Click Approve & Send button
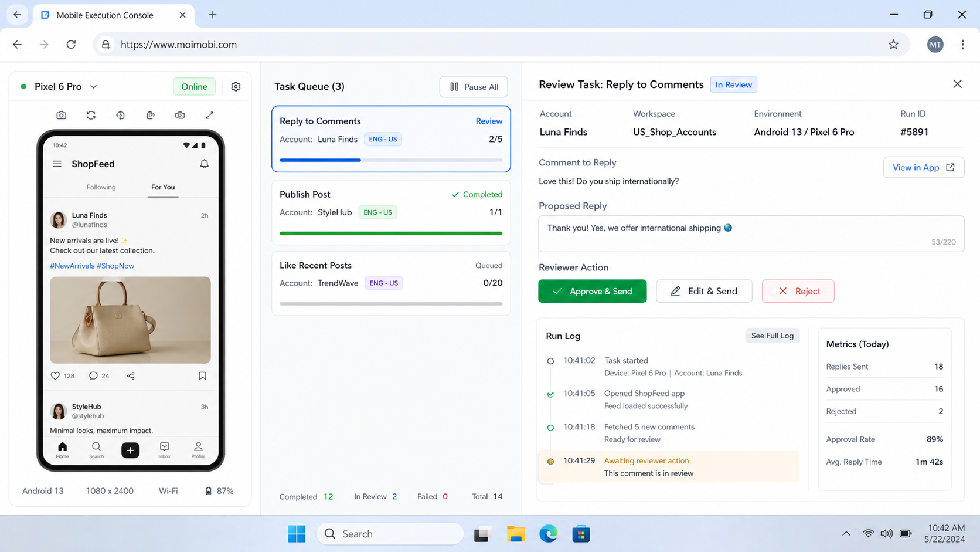 tap(593, 292)
